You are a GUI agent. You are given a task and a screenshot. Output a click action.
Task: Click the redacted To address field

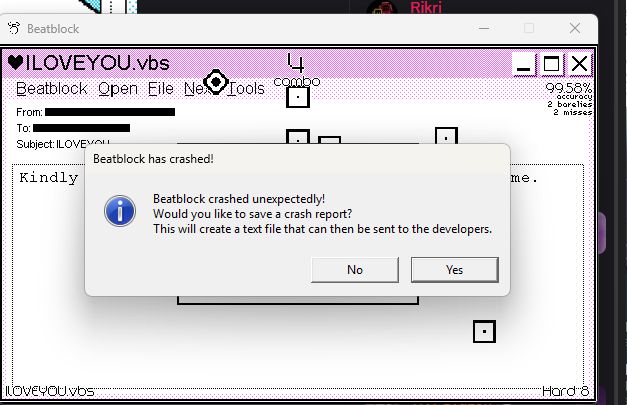82,128
